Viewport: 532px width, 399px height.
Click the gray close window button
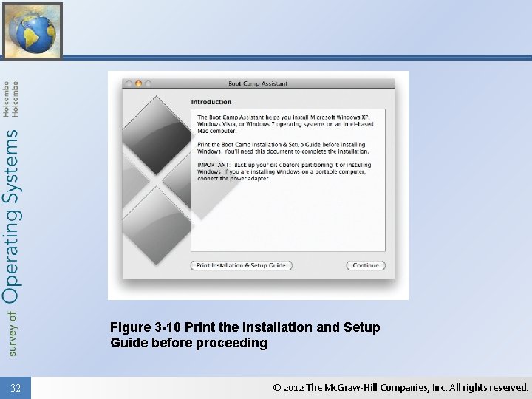click(x=129, y=83)
